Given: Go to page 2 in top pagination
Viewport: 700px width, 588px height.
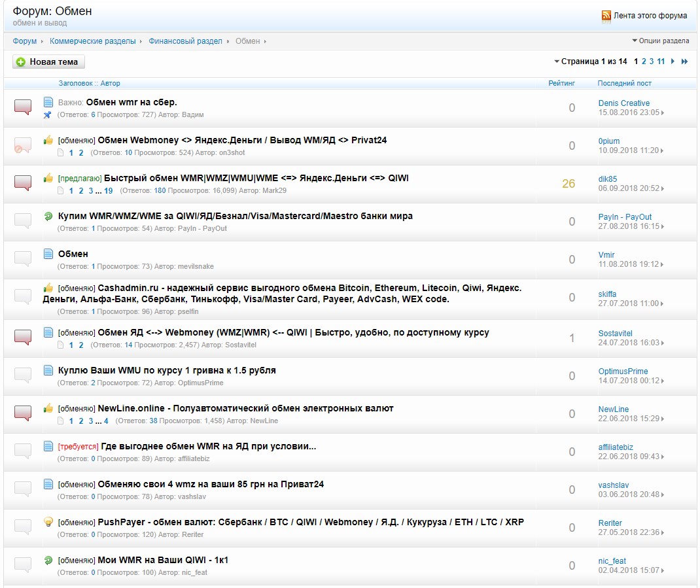Looking at the screenshot, I should click(644, 61).
